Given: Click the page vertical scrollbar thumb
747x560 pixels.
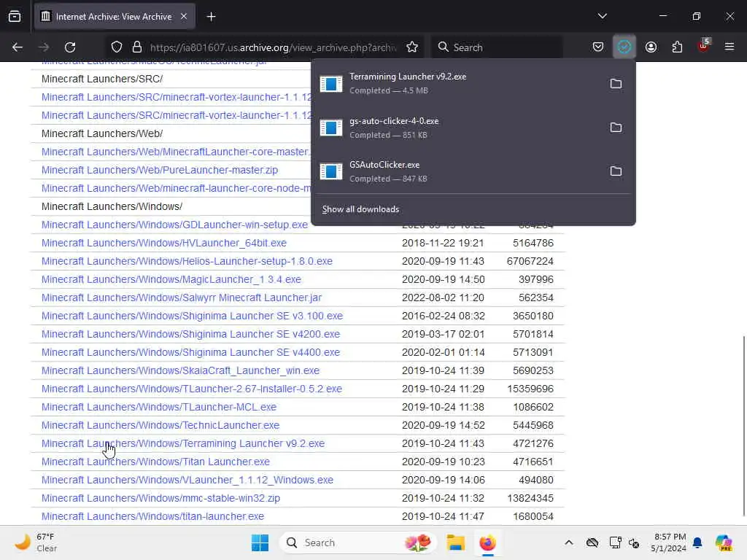Looking at the screenshot, I should [743, 426].
